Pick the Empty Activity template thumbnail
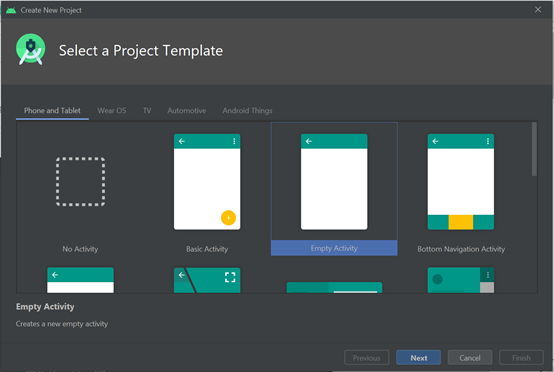This screenshot has width=554, height=372. pyautogui.click(x=334, y=182)
